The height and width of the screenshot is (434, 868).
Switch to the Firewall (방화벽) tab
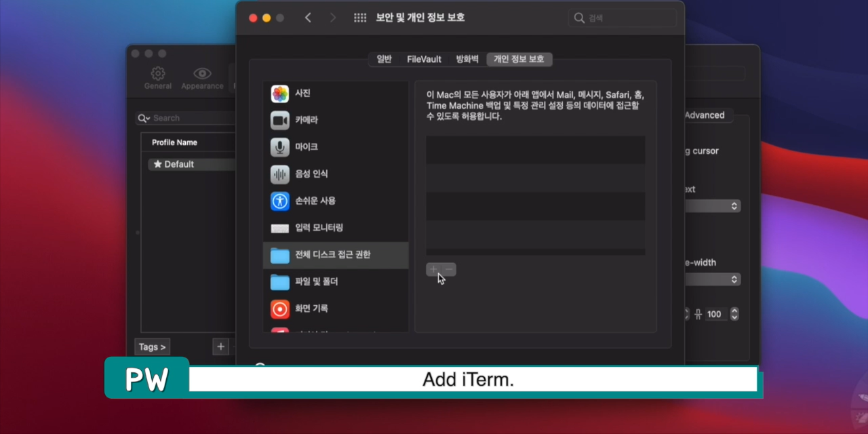tap(467, 59)
